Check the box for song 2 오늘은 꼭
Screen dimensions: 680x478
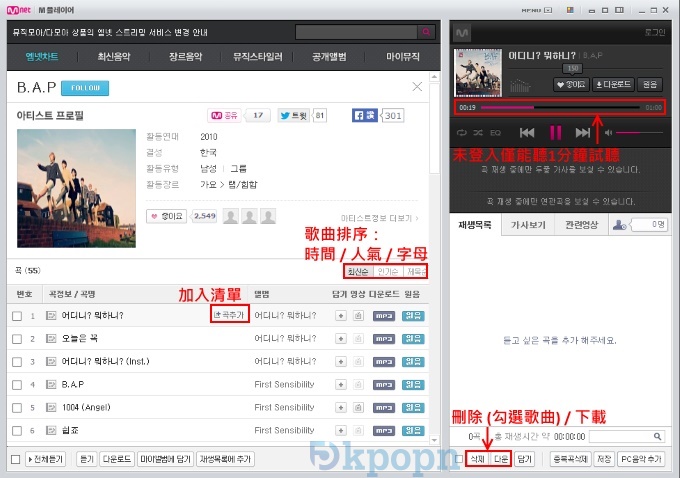point(17,339)
